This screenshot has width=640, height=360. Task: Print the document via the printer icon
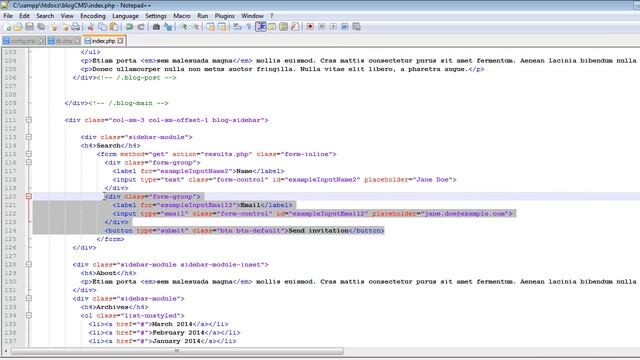pyautogui.click(x=76, y=27)
